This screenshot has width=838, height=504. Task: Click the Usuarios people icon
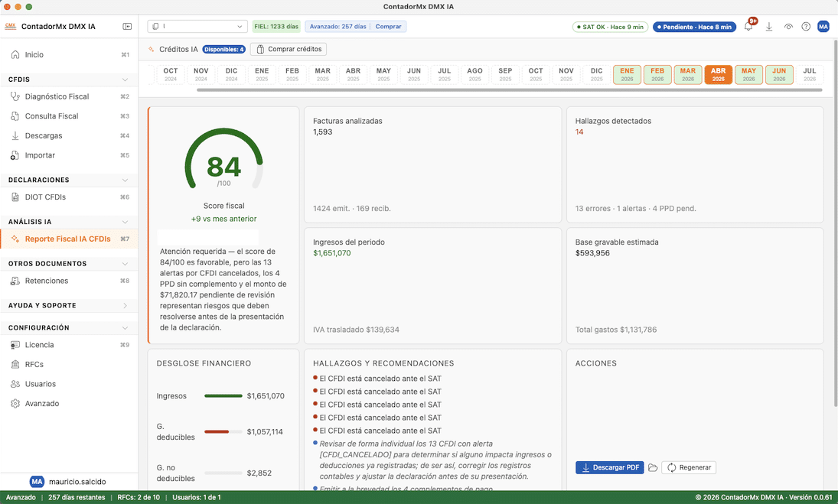click(15, 384)
